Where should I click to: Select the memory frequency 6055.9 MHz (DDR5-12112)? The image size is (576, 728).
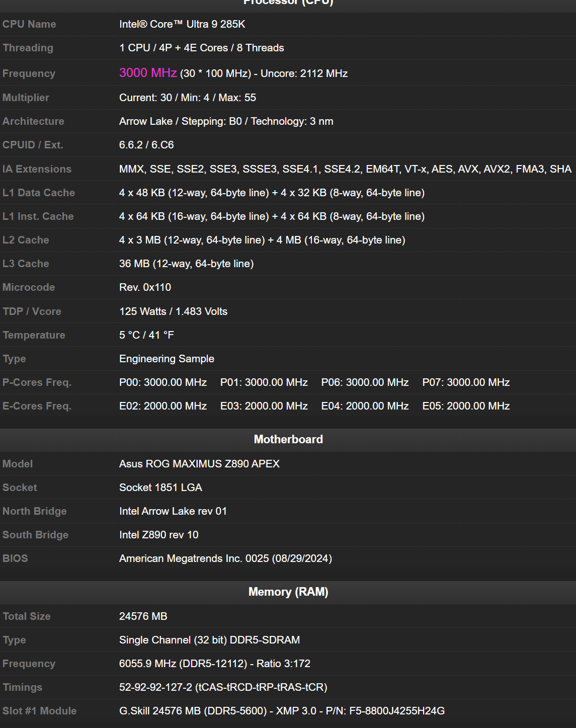click(x=215, y=664)
